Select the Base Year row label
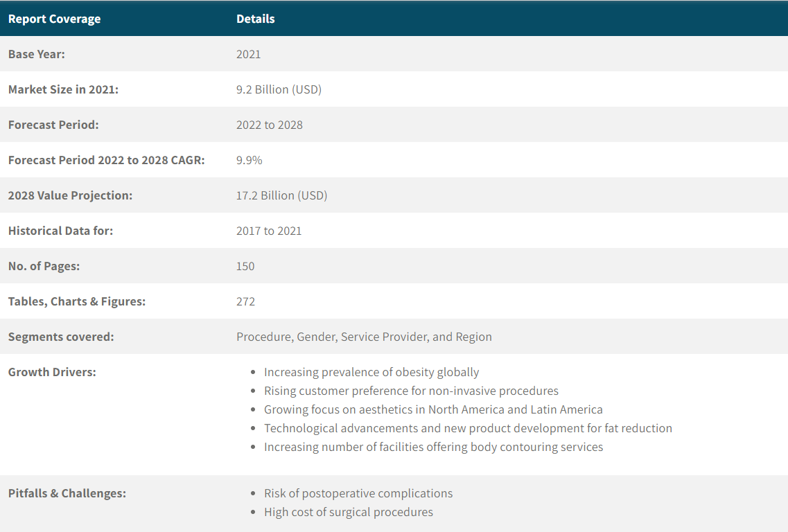The width and height of the screenshot is (788, 532). (x=36, y=54)
